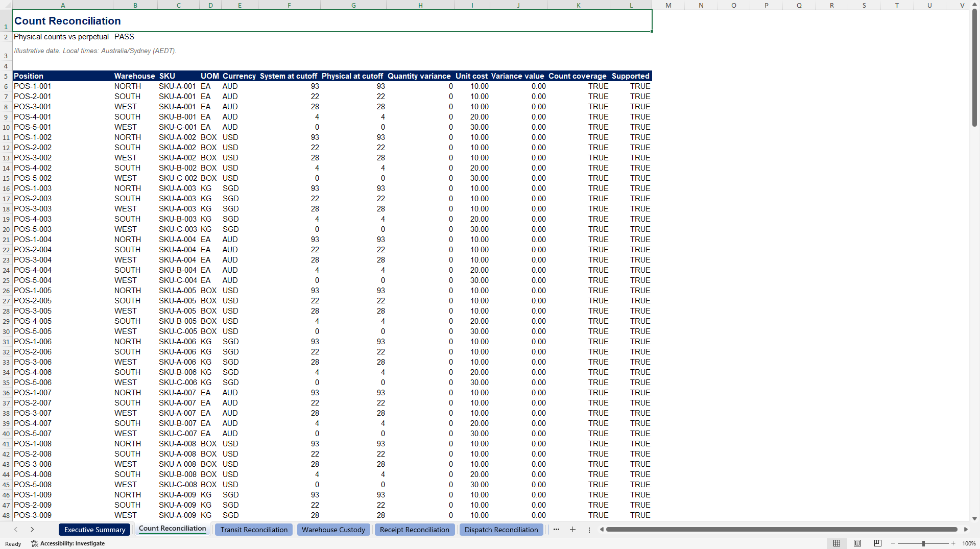Viewport: 980px width, 549px height.
Task: Click the Ready status indicator
Action: (x=13, y=544)
